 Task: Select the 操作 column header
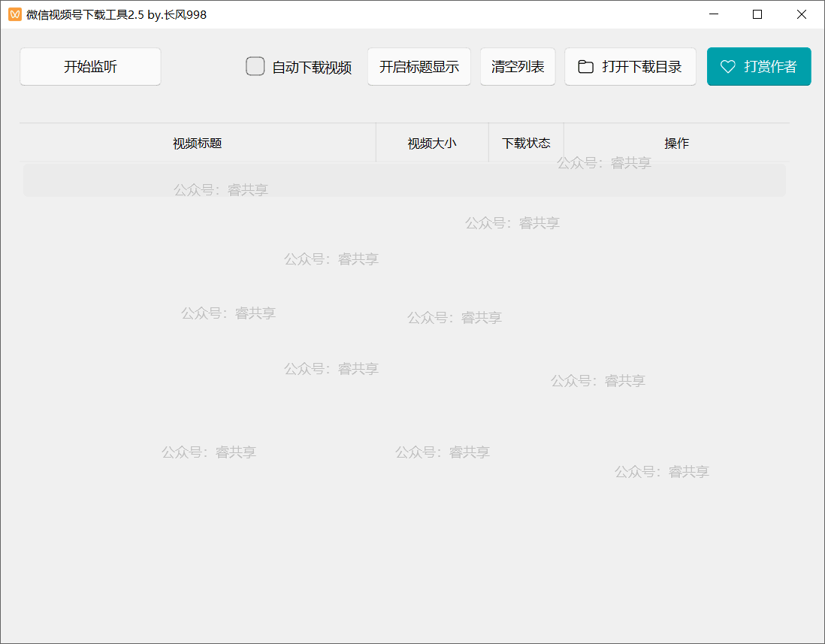pyautogui.click(x=676, y=143)
